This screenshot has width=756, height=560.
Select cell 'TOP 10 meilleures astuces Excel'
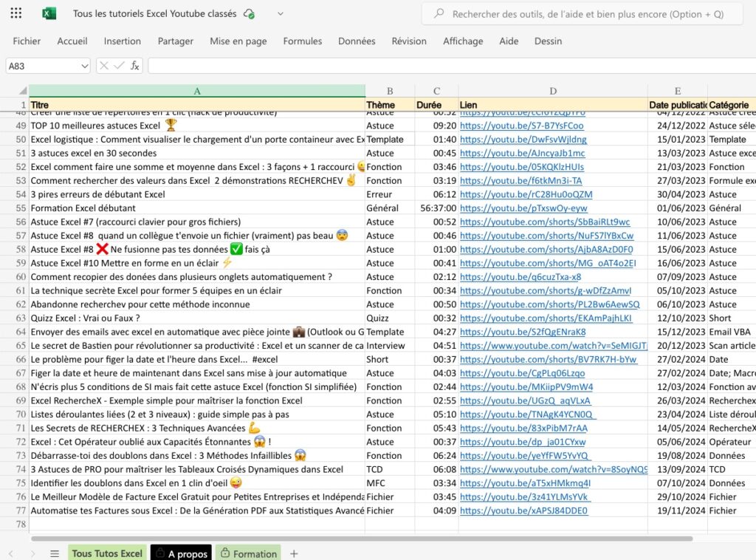pyautogui.click(x=196, y=126)
